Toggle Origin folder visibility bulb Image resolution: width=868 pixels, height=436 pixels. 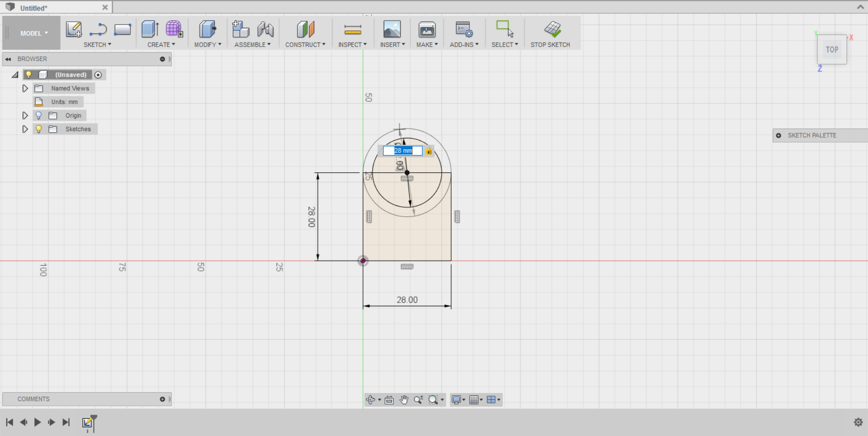click(x=39, y=115)
